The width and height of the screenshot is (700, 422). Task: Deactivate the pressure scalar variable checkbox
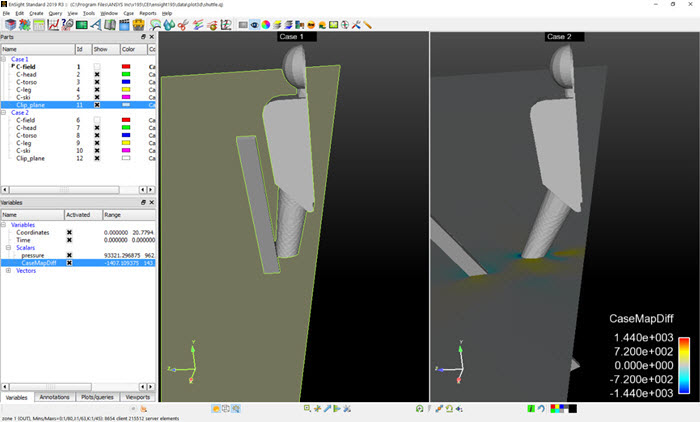[69, 255]
